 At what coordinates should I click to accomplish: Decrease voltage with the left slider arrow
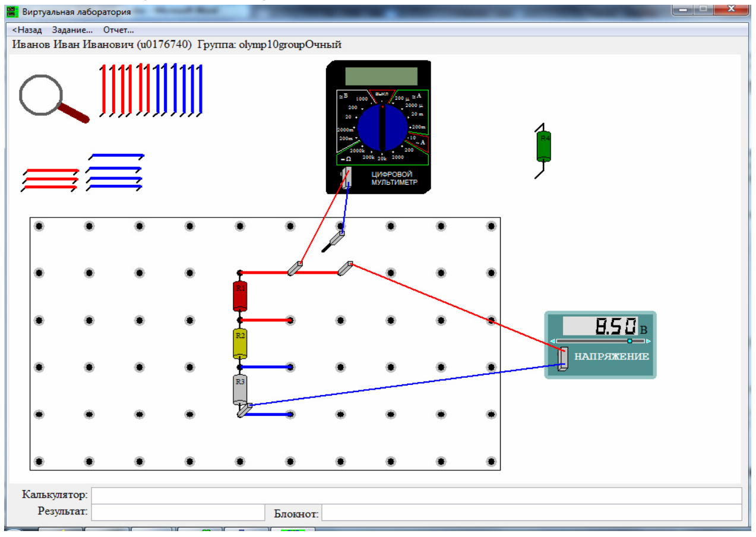[x=552, y=341]
